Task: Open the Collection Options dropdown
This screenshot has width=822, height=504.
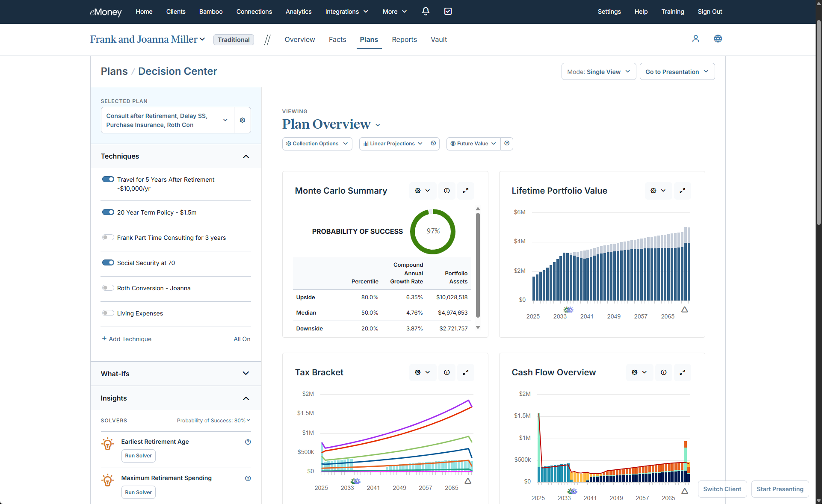Action: click(x=316, y=144)
